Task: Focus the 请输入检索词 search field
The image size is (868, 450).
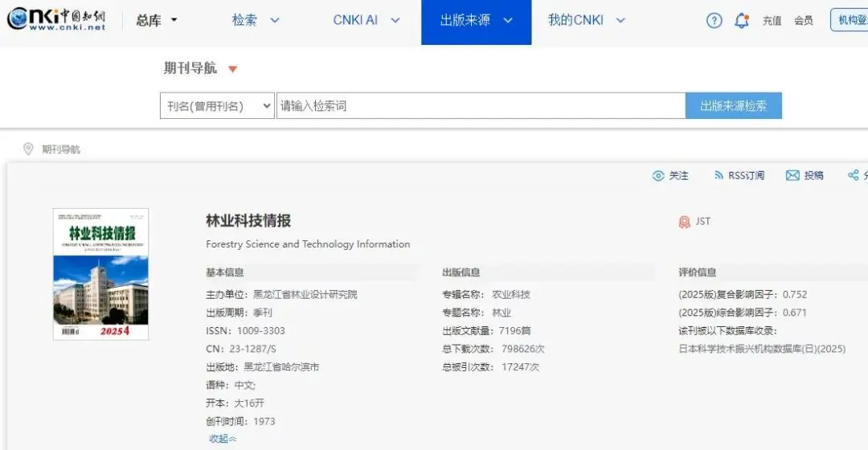Action: tap(481, 106)
